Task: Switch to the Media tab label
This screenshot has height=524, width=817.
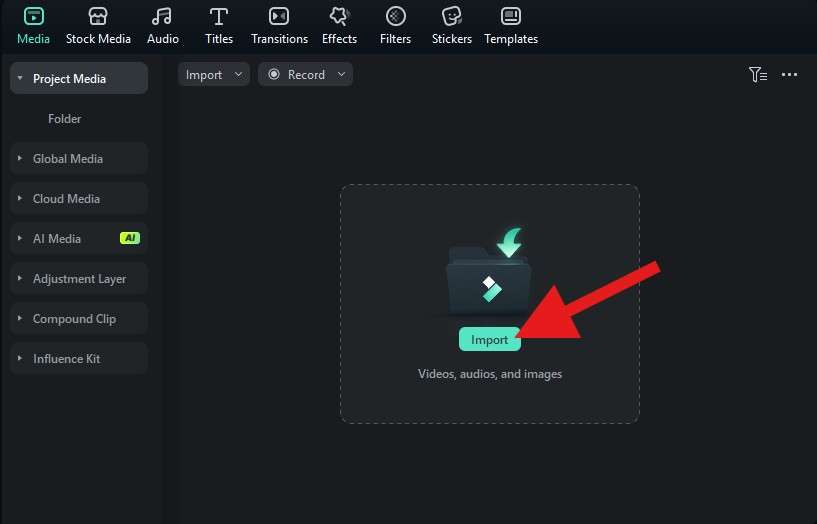Action: pos(33,39)
